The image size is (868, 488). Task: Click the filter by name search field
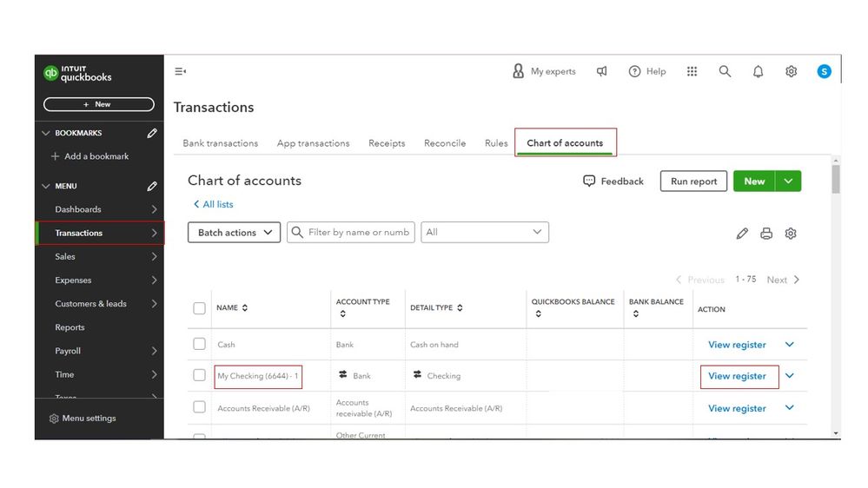click(358, 232)
